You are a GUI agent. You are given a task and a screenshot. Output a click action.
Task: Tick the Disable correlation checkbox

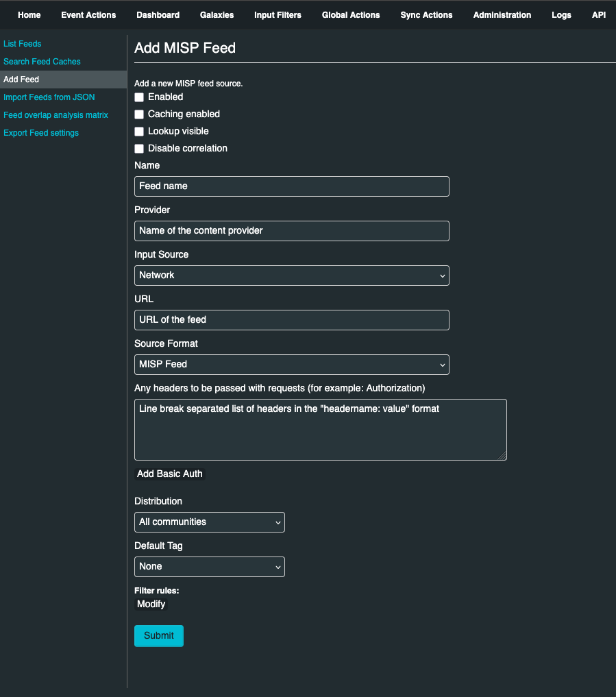click(139, 149)
